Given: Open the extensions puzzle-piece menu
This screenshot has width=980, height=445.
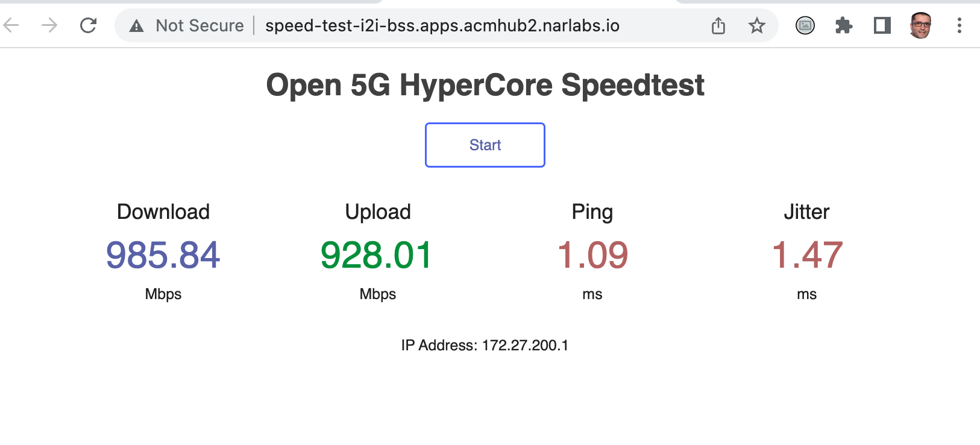Looking at the screenshot, I should [x=844, y=25].
